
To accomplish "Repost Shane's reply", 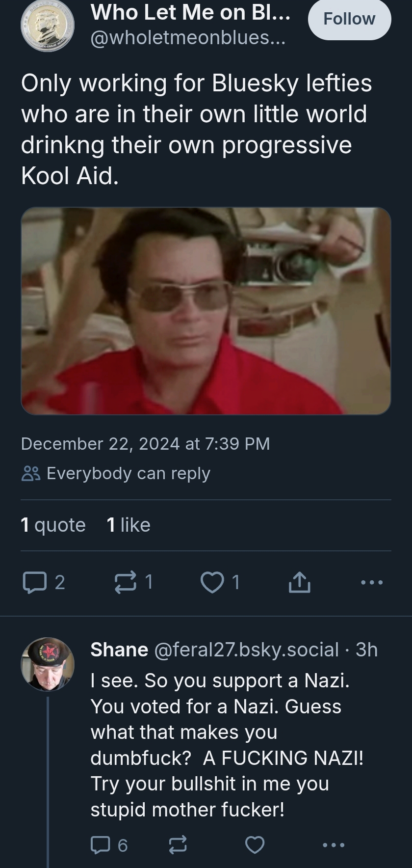I will 178,845.
